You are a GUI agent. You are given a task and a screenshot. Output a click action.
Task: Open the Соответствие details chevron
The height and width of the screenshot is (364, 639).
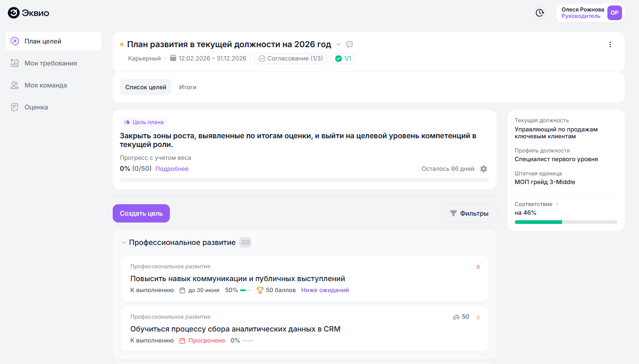[557, 204]
